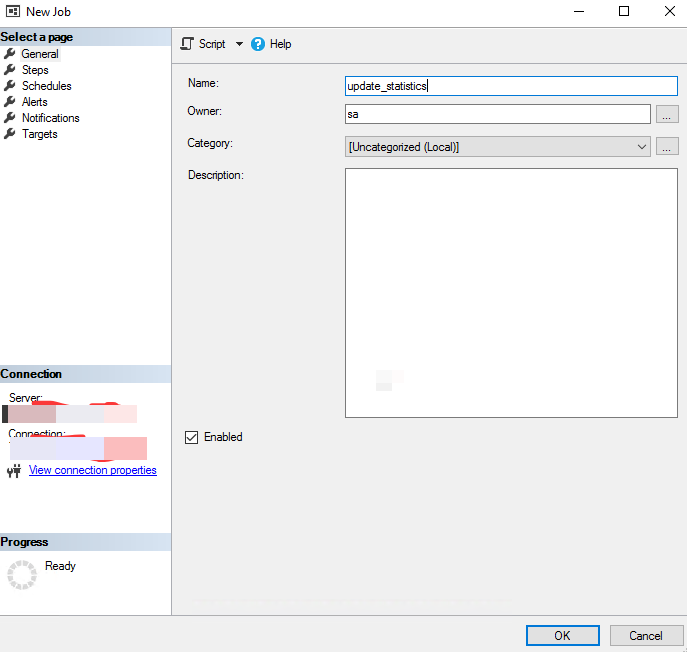Uncheck the Enabled checkbox
687x652 pixels.
tap(191, 437)
